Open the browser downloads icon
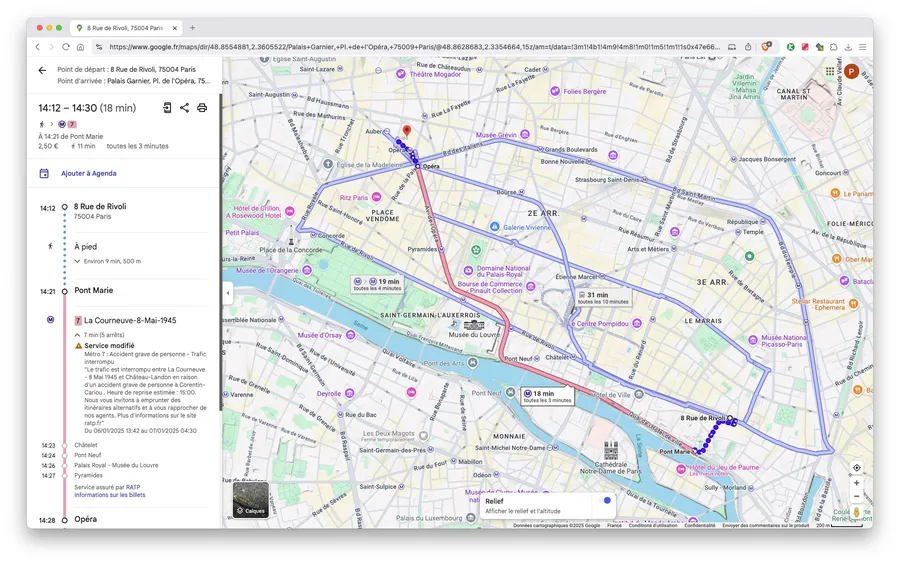Screen dimensions: 900x564 click(848, 47)
